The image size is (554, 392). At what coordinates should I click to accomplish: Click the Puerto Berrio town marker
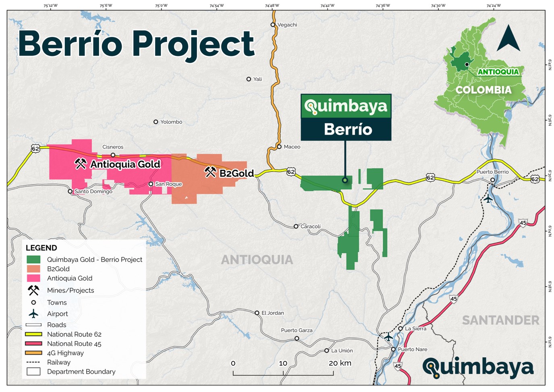(x=492, y=180)
